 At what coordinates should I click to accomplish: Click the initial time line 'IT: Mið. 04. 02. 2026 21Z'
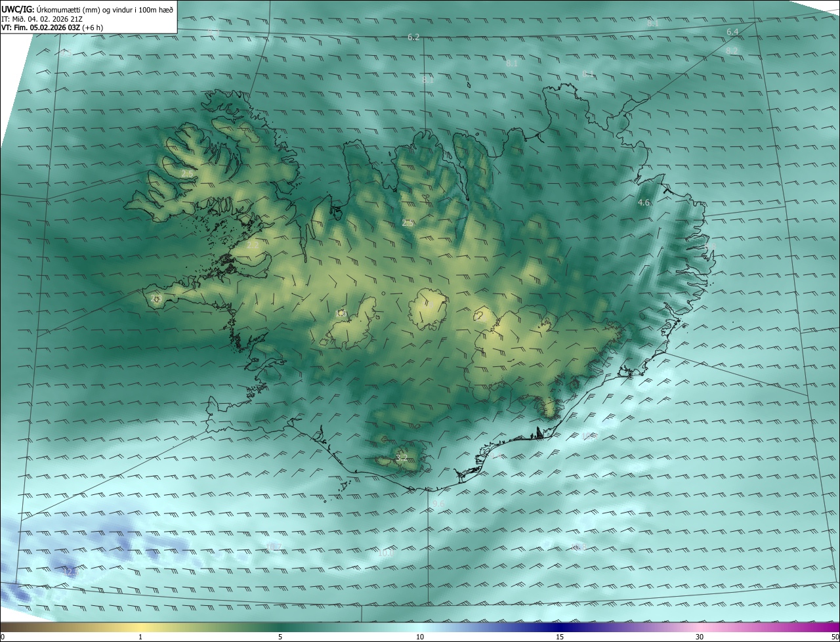41,18
